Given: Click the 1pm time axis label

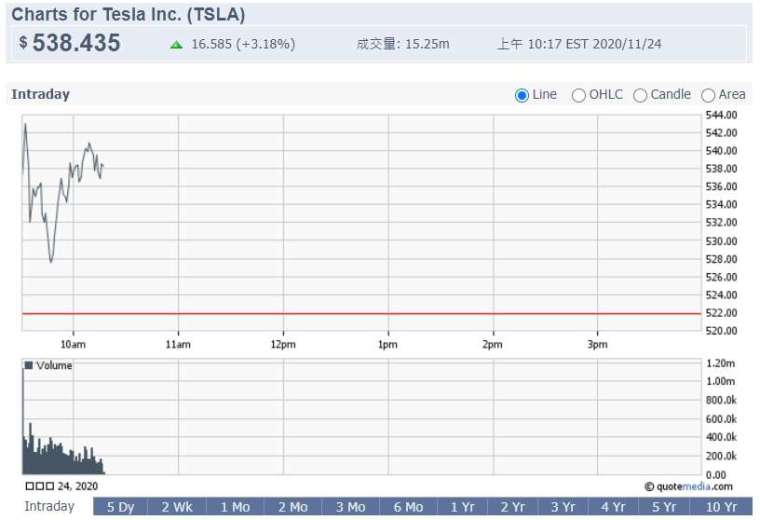Looking at the screenshot, I should point(388,345).
